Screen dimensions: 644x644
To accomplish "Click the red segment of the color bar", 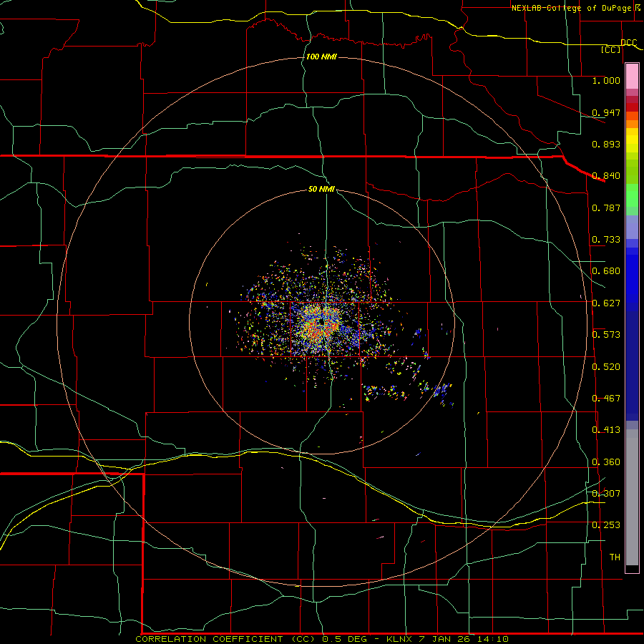I will pyautogui.click(x=632, y=107).
